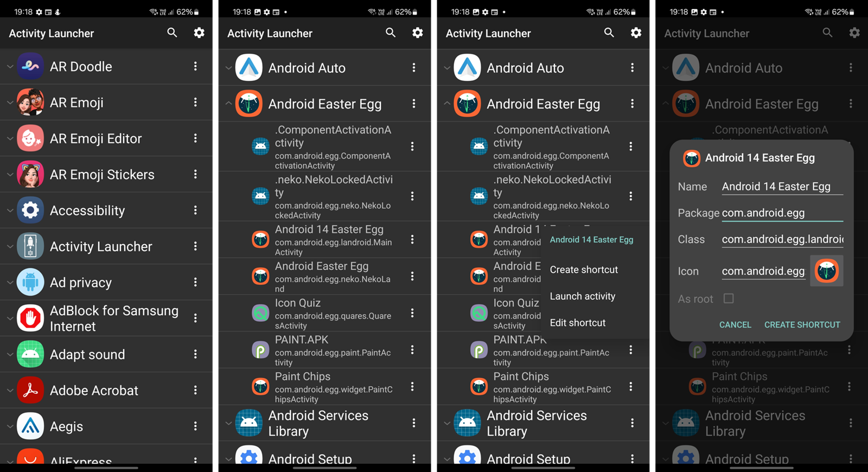868x472 pixels.
Task: Tap the AdBlock for Samsung Internet icon
Action: pos(30,318)
